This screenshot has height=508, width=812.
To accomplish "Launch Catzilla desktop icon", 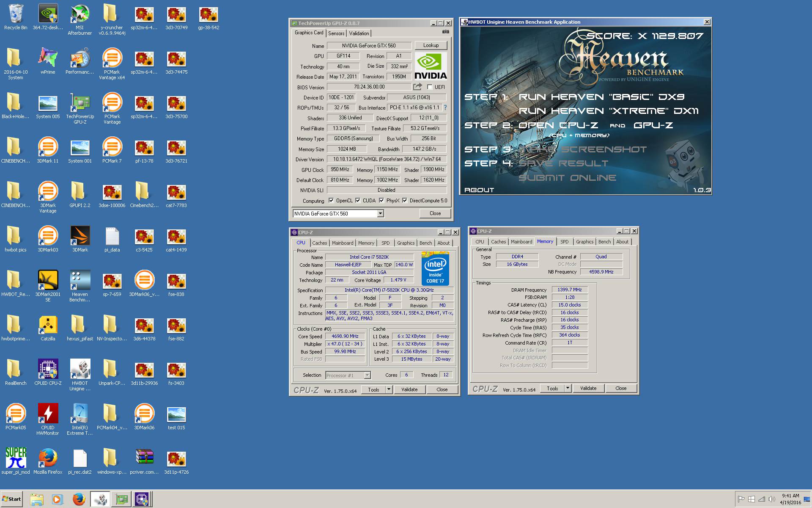I will click(x=48, y=328).
